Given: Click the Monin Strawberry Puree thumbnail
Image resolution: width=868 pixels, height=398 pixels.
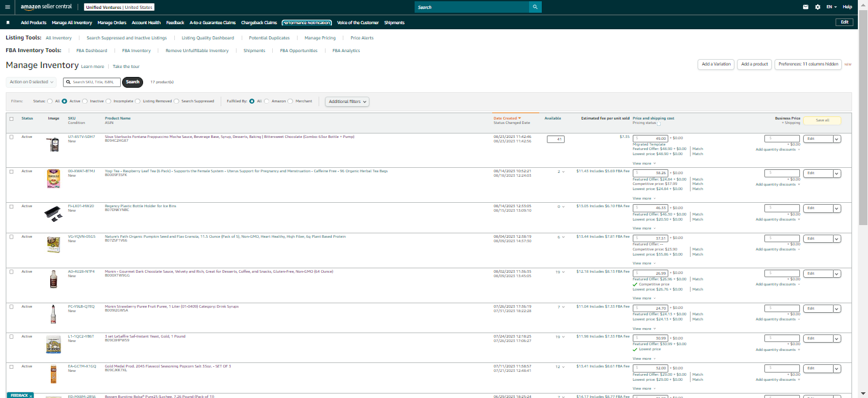Looking at the screenshot, I should [53, 314].
